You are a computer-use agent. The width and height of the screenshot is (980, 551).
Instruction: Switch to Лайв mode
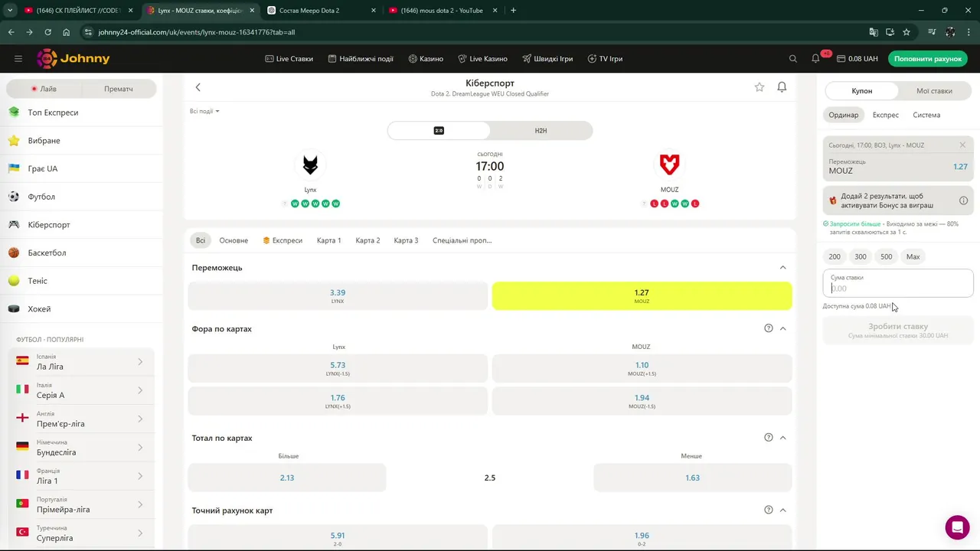coord(44,89)
